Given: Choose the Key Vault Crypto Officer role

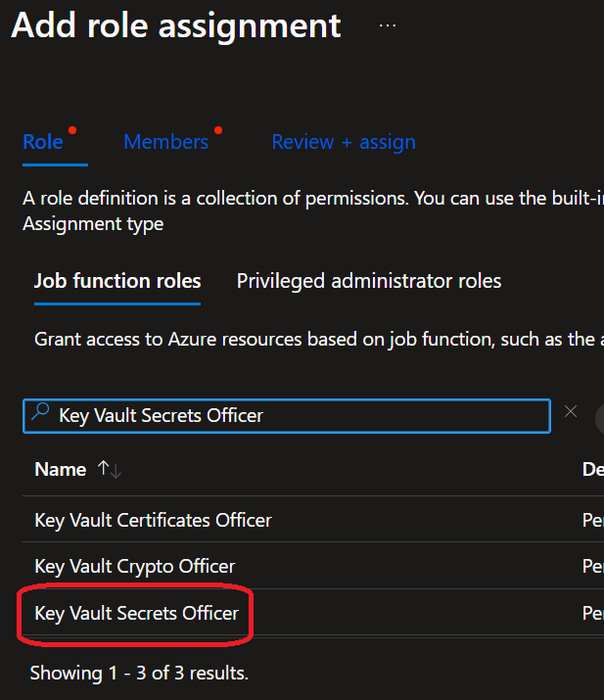Looking at the screenshot, I should (135, 566).
